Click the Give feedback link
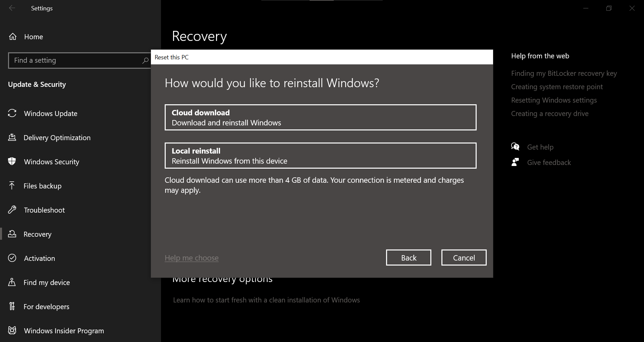Image resolution: width=644 pixels, height=342 pixels. click(x=549, y=162)
